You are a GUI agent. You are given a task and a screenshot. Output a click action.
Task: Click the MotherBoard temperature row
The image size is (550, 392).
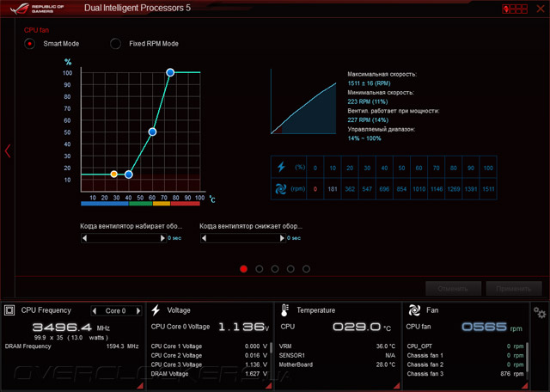(337, 365)
